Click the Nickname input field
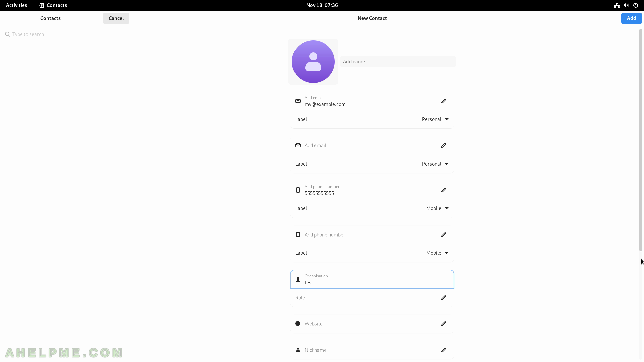The height and width of the screenshot is (362, 644). (372, 350)
